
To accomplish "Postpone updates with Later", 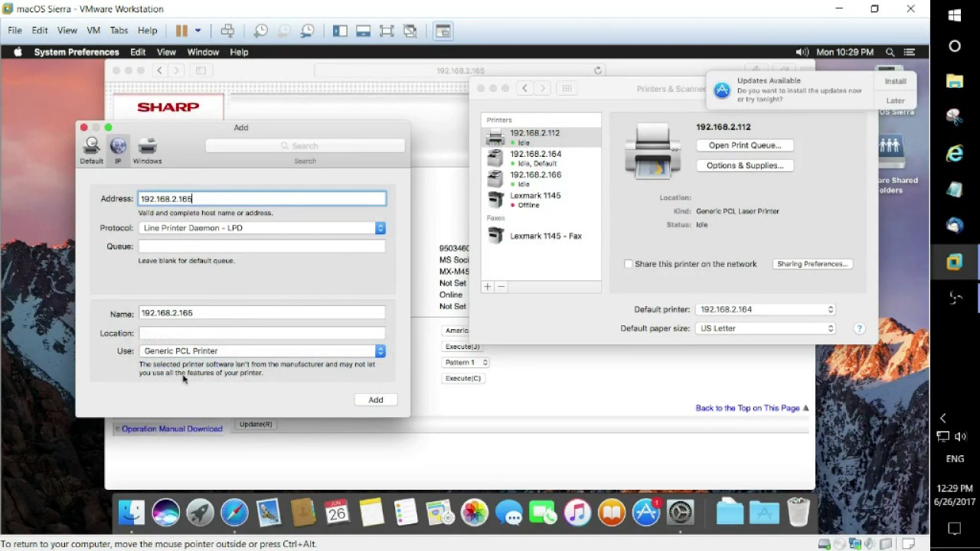I will (x=895, y=100).
